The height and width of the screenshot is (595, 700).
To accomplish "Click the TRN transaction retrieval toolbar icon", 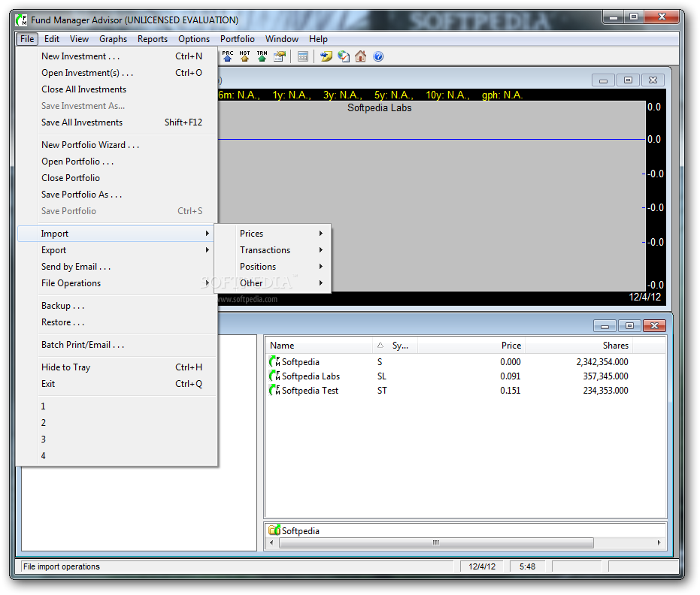I will tap(262, 56).
